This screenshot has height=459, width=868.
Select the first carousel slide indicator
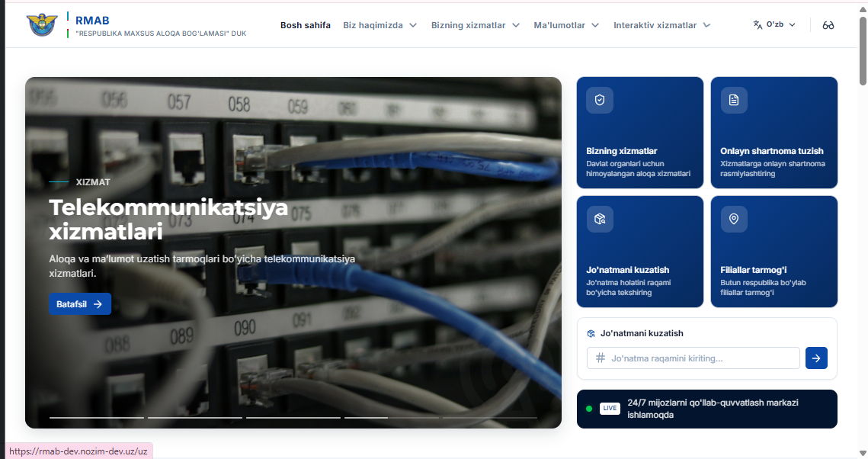click(x=96, y=418)
